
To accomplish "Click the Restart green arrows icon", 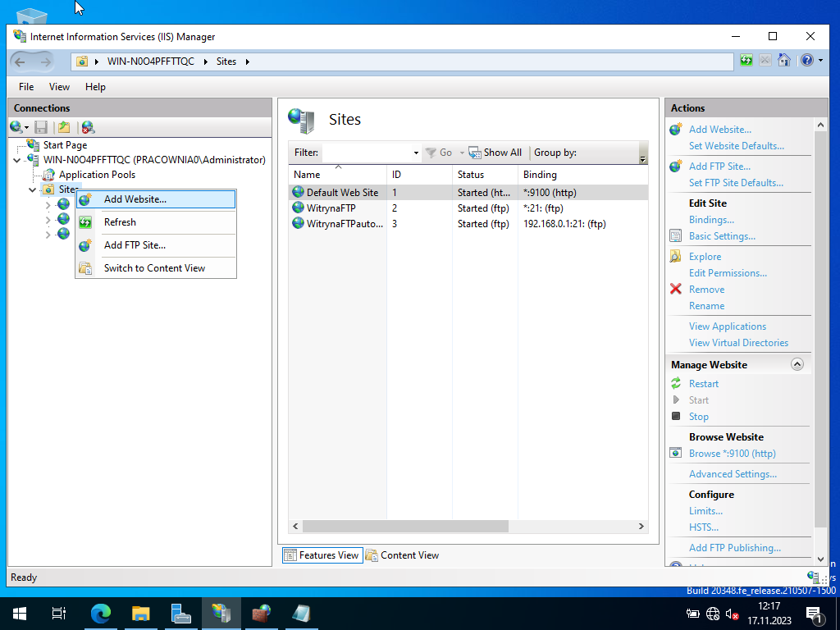I will [676, 384].
